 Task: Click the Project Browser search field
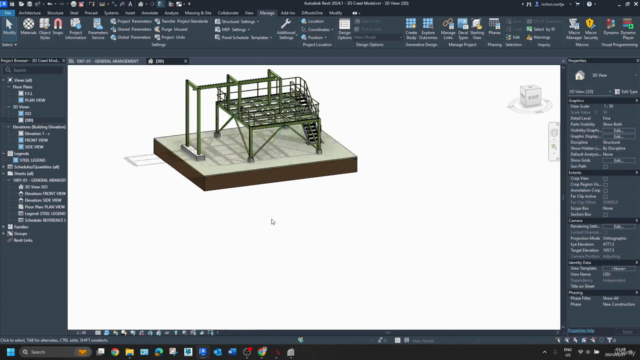pos(33,70)
